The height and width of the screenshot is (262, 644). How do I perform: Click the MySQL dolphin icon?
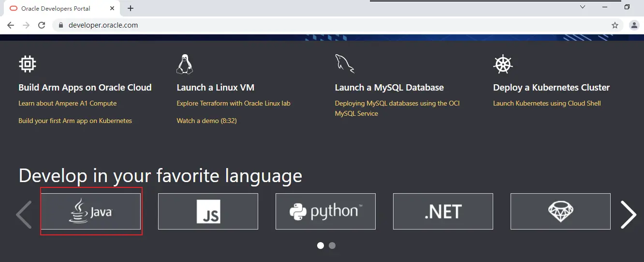pos(344,64)
